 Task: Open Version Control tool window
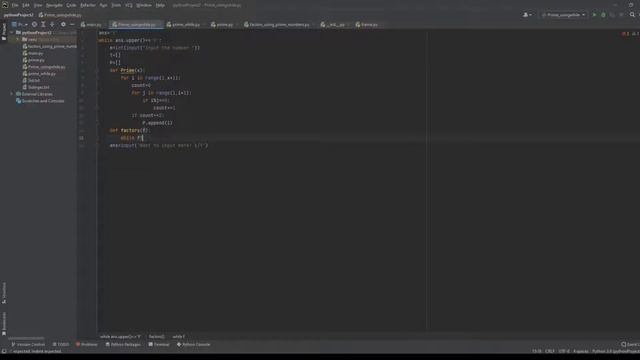coord(28,344)
